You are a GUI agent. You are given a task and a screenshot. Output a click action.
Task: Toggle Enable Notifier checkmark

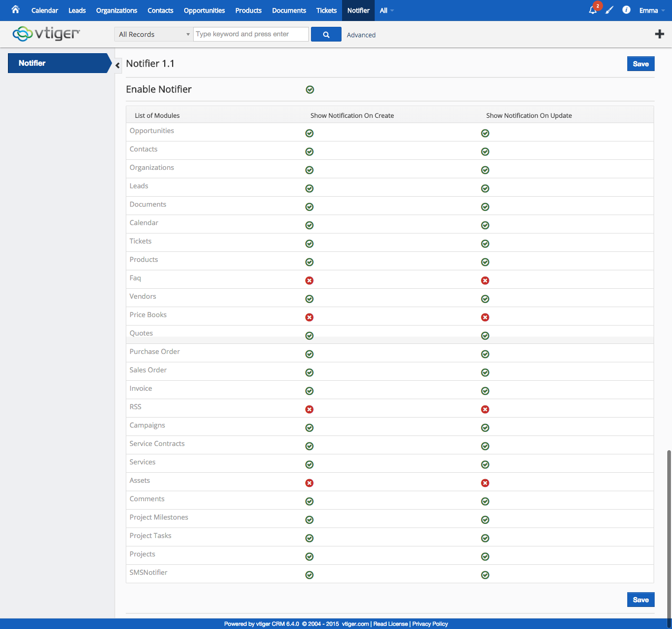point(310,90)
